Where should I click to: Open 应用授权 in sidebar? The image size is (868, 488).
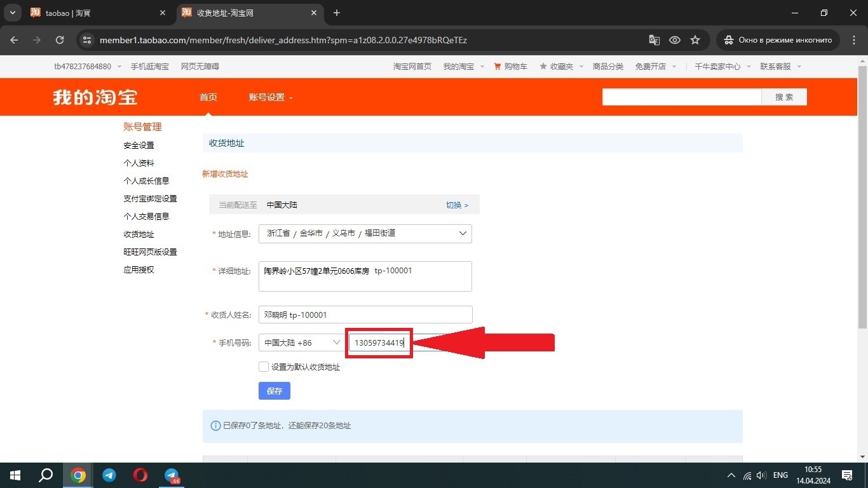(x=139, y=270)
